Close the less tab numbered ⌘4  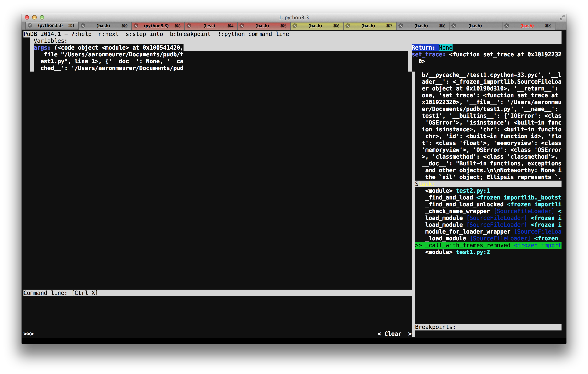pos(189,26)
